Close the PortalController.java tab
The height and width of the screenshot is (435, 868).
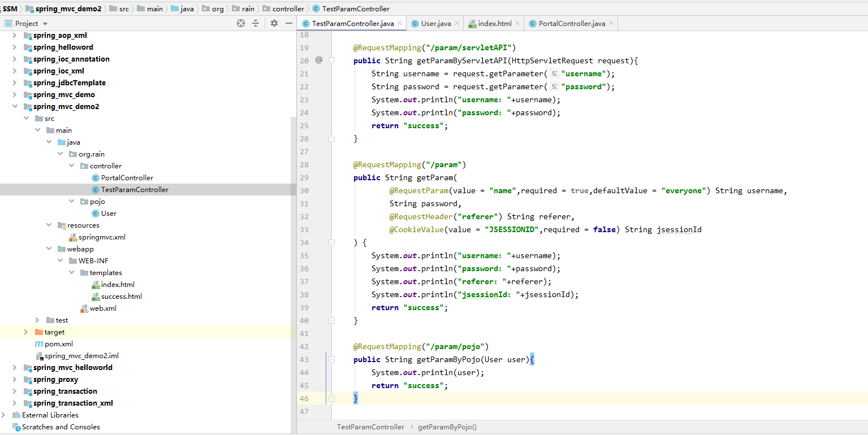click(x=611, y=23)
